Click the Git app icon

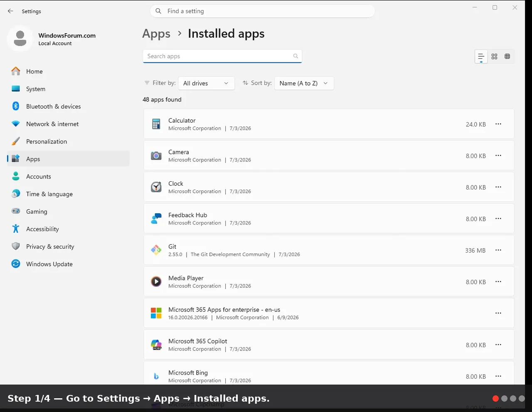pyautogui.click(x=156, y=250)
